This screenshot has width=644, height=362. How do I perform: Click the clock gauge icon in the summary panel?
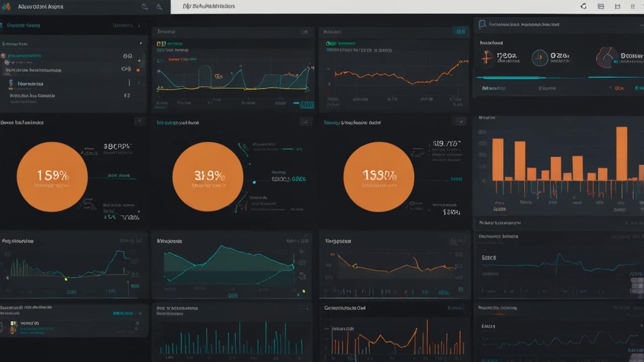click(x=540, y=57)
